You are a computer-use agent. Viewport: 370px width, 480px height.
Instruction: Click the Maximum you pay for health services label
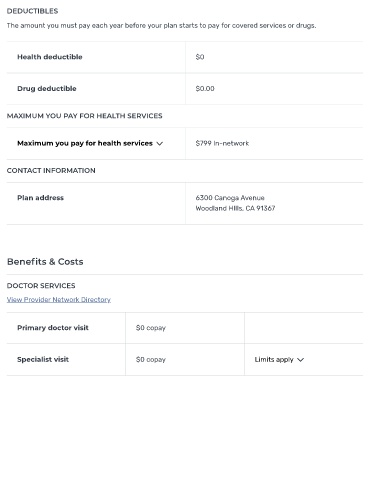click(x=85, y=143)
